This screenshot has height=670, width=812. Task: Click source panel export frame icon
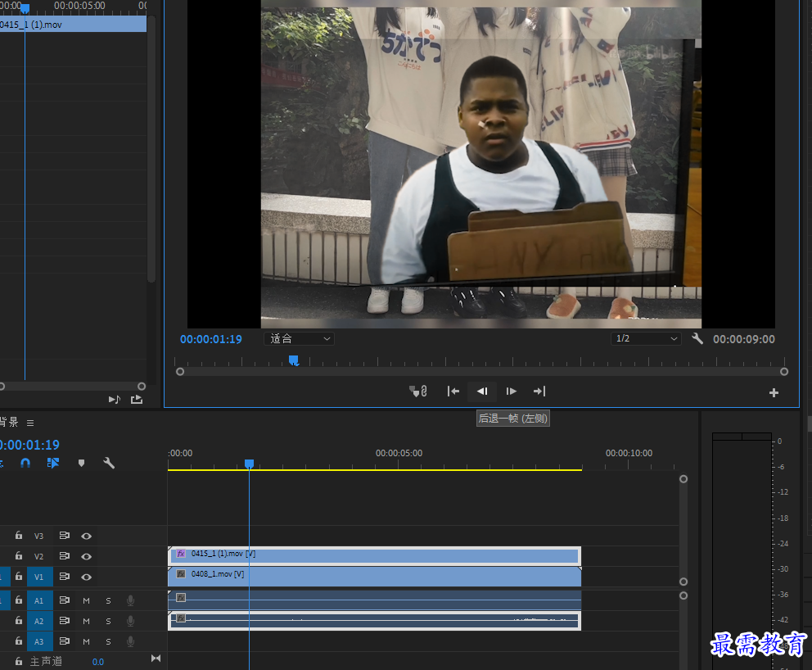click(137, 400)
